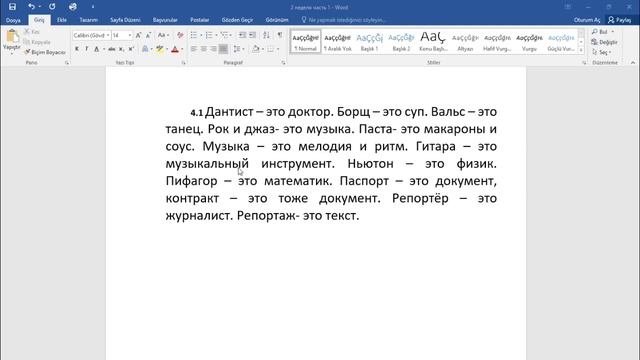
Task: Increase font size with the grow font icon
Action: [x=139, y=36]
